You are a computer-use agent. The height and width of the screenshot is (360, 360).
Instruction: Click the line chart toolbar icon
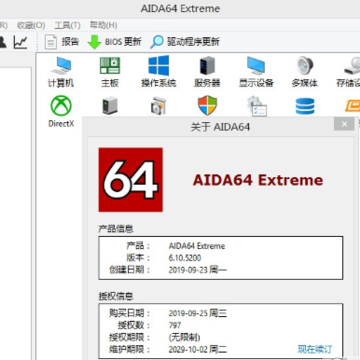21,42
